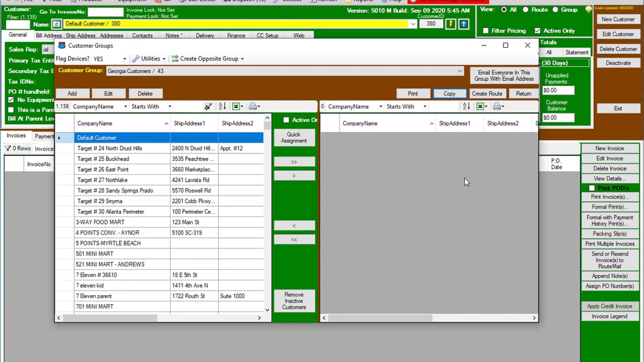
Task: Click the funnel filter icon beside 0 Rows
Action: point(8,148)
